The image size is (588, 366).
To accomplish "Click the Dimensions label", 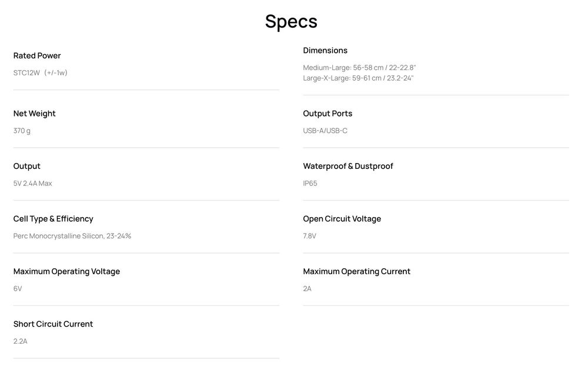I will (x=325, y=51).
